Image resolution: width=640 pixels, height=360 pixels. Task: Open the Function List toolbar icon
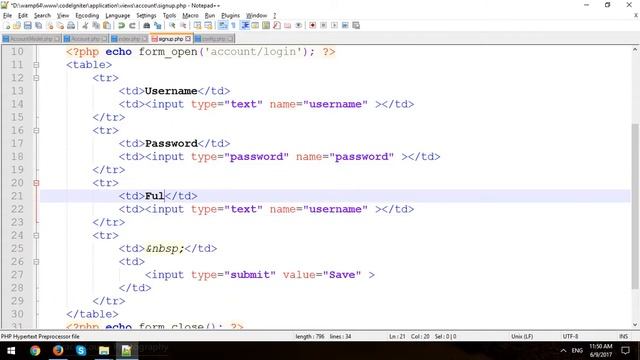[276, 25]
